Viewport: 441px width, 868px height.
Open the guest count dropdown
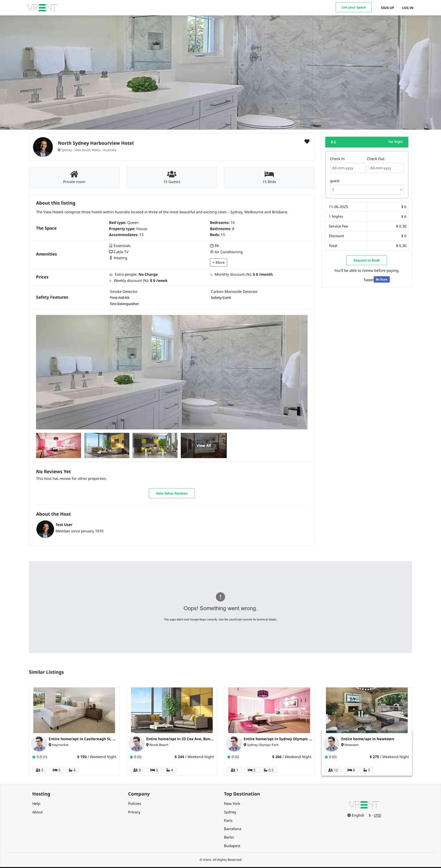366,190
